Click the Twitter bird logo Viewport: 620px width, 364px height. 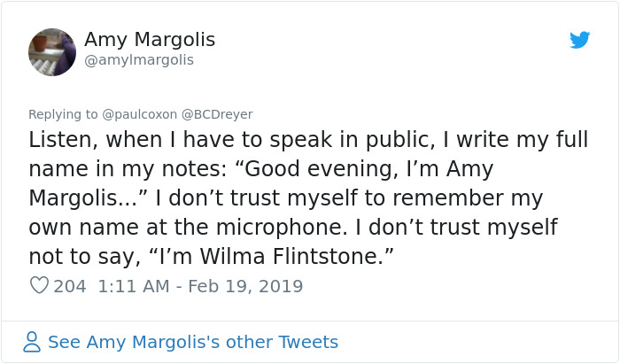[580, 40]
